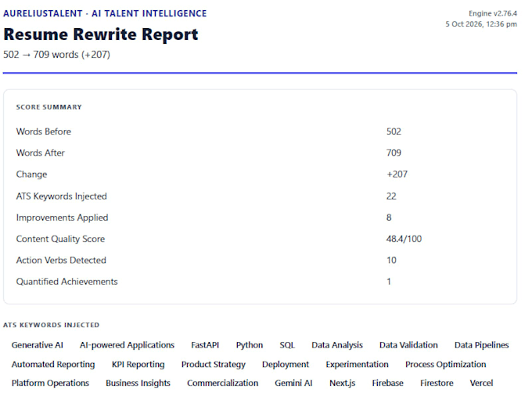The width and height of the screenshot is (532, 396).
Task: Select the Improvements Applied row label
Action: point(62,218)
